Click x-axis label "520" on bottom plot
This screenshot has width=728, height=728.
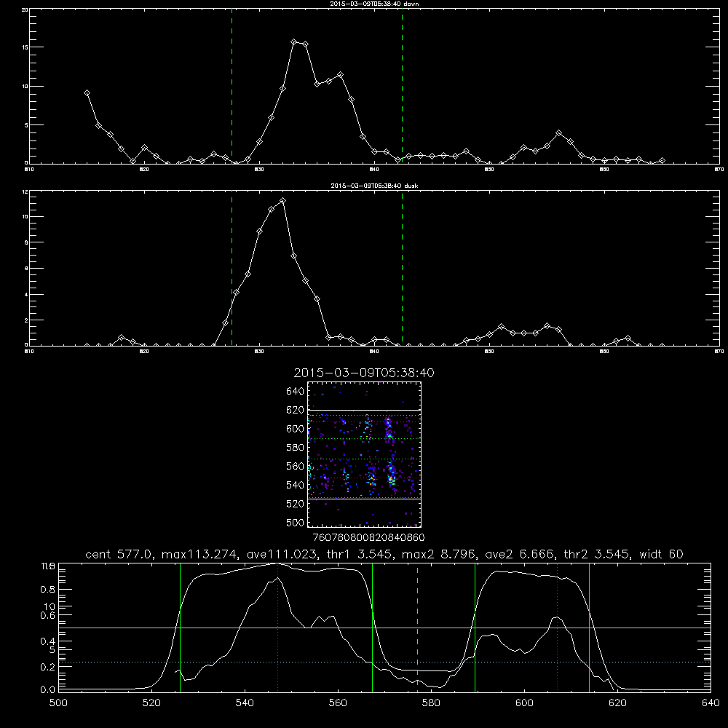[152, 703]
